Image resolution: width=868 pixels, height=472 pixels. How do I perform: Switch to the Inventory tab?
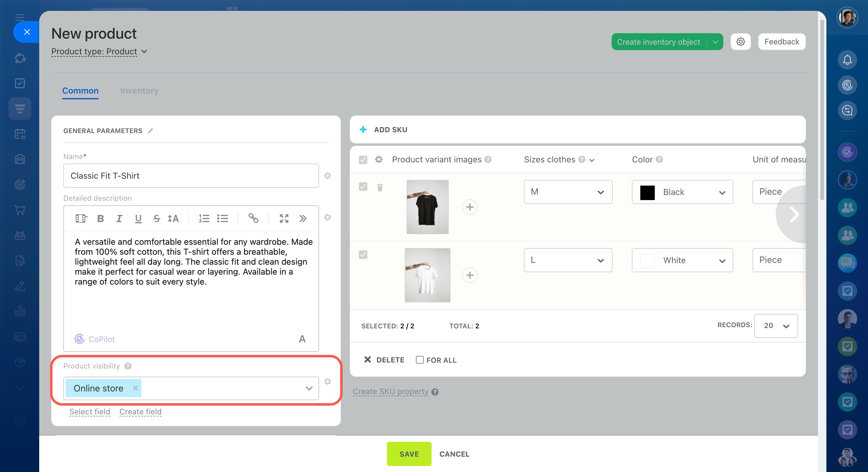click(139, 91)
